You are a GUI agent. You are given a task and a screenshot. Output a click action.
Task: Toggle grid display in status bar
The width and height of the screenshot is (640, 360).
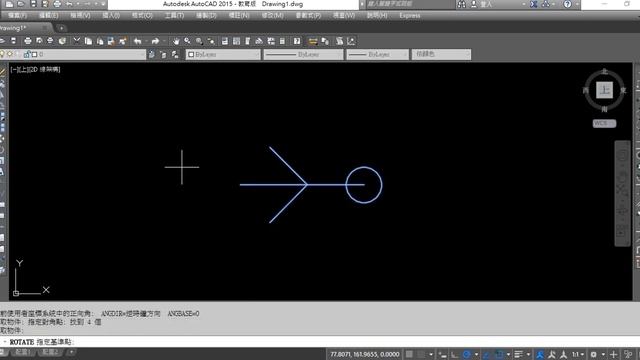tap(409, 354)
